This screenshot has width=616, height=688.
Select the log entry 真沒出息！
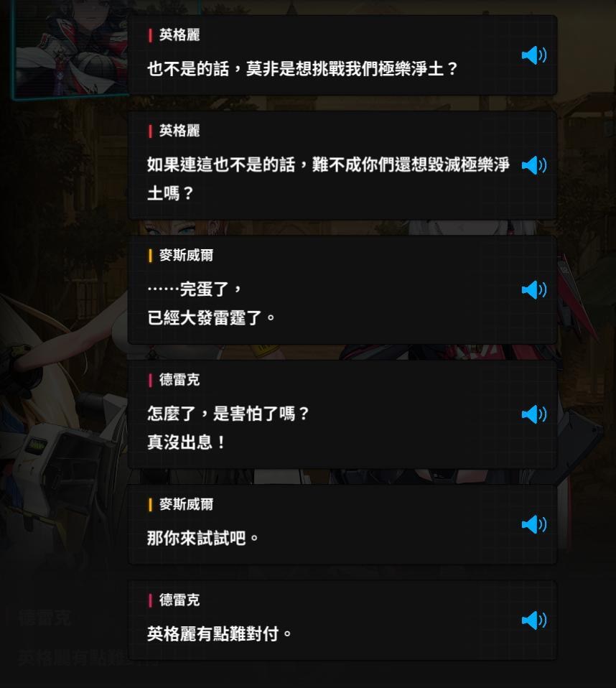342,414
